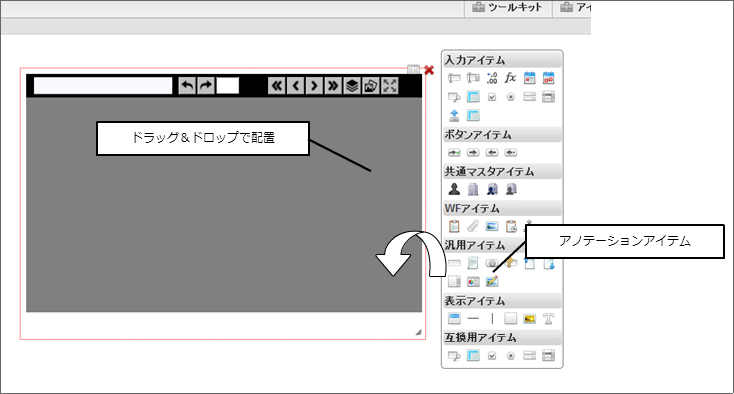
Task: Select the user master person icon
Action: 454,189
